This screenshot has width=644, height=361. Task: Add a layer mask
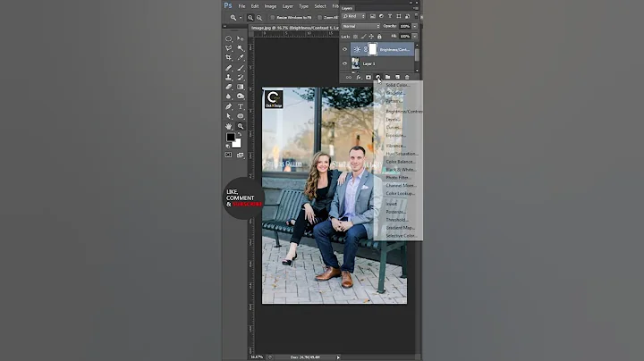369,77
